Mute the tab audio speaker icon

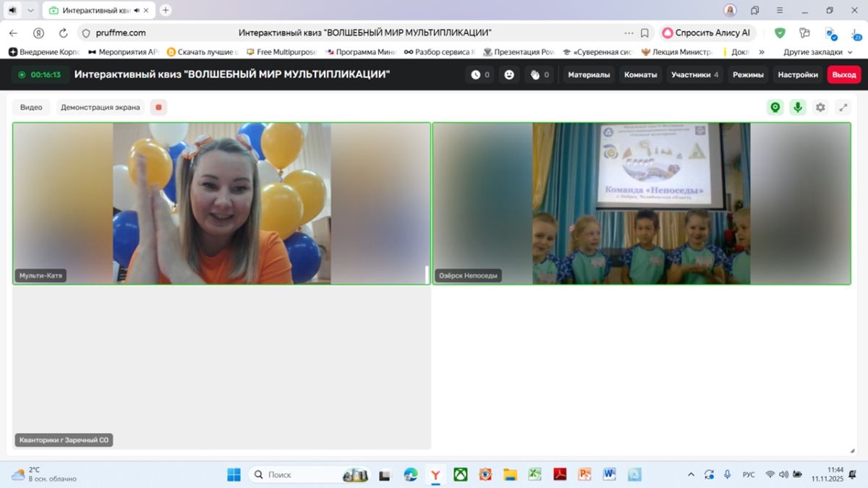coord(12,10)
